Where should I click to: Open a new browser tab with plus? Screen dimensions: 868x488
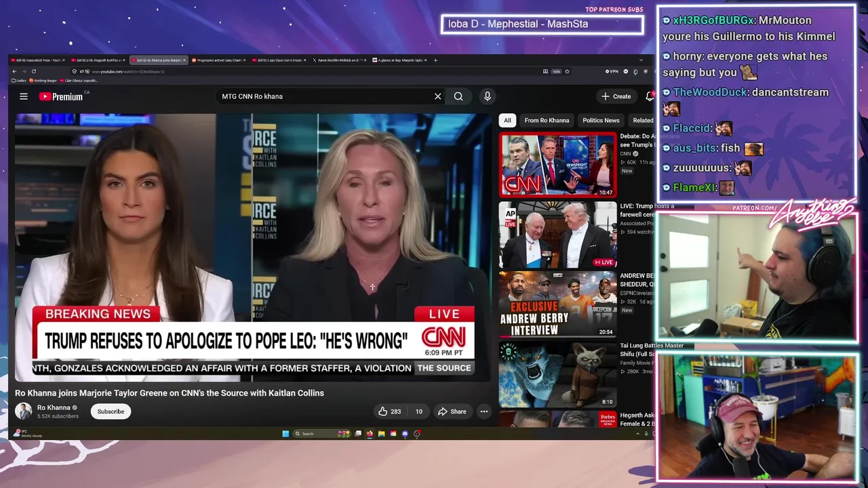click(435, 60)
